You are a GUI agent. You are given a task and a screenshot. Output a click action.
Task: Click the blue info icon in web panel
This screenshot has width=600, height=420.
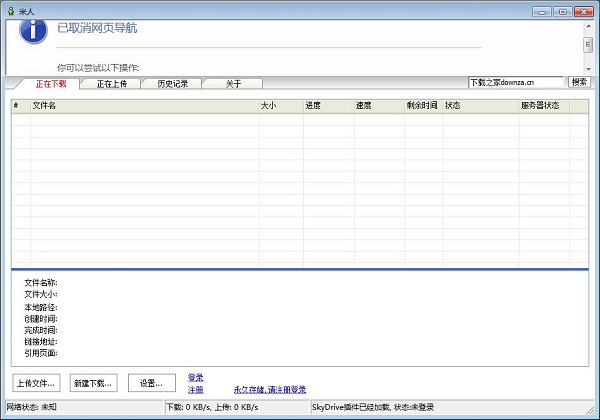point(36,30)
